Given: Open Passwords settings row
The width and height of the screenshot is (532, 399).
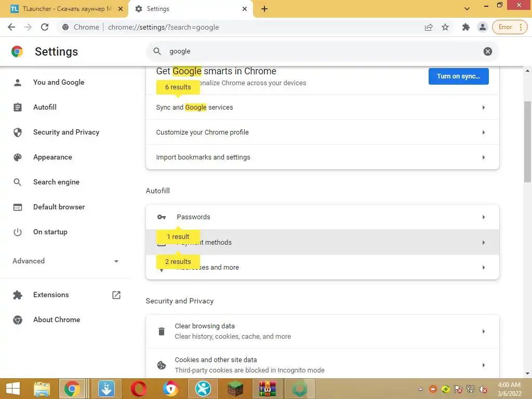Looking at the screenshot, I should coord(322,217).
